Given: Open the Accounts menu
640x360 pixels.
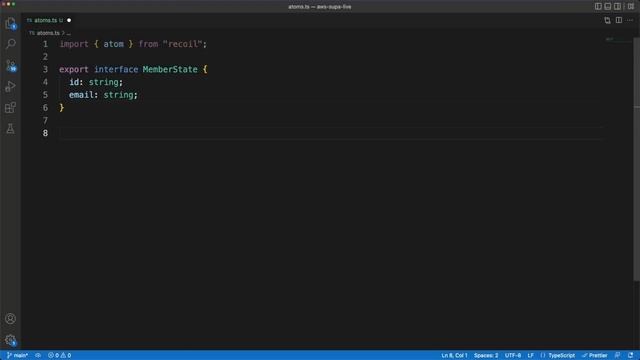Looking at the screenshot, I should 11,318.
